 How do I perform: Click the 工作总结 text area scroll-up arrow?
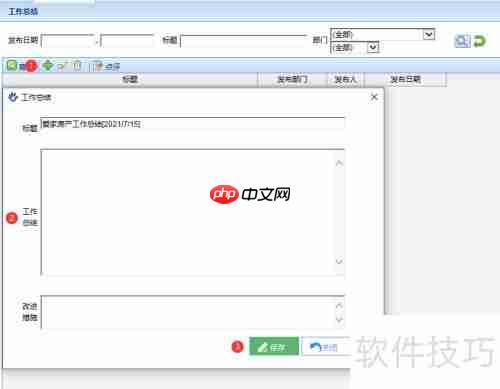pyautogui.click(x=339, y=163)
